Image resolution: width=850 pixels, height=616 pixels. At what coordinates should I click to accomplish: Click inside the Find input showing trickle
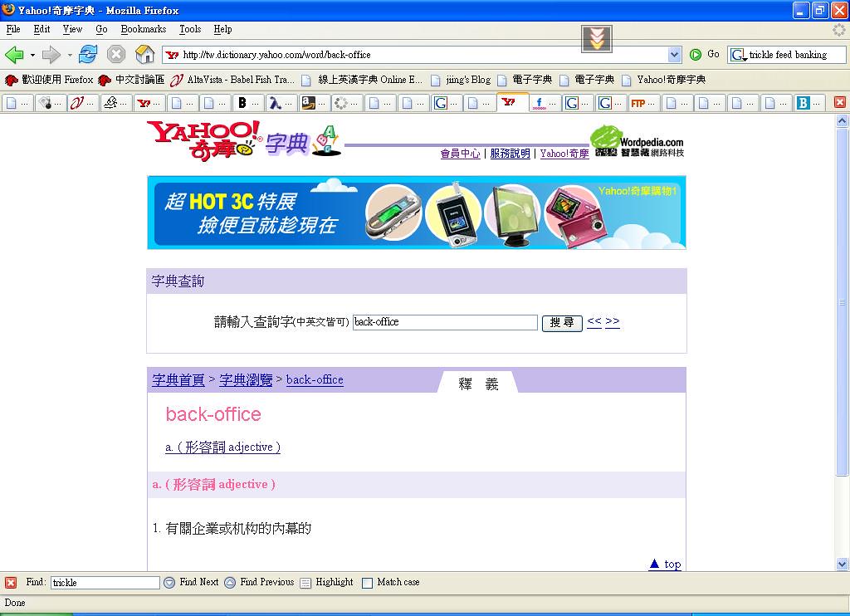coord(104,582)
